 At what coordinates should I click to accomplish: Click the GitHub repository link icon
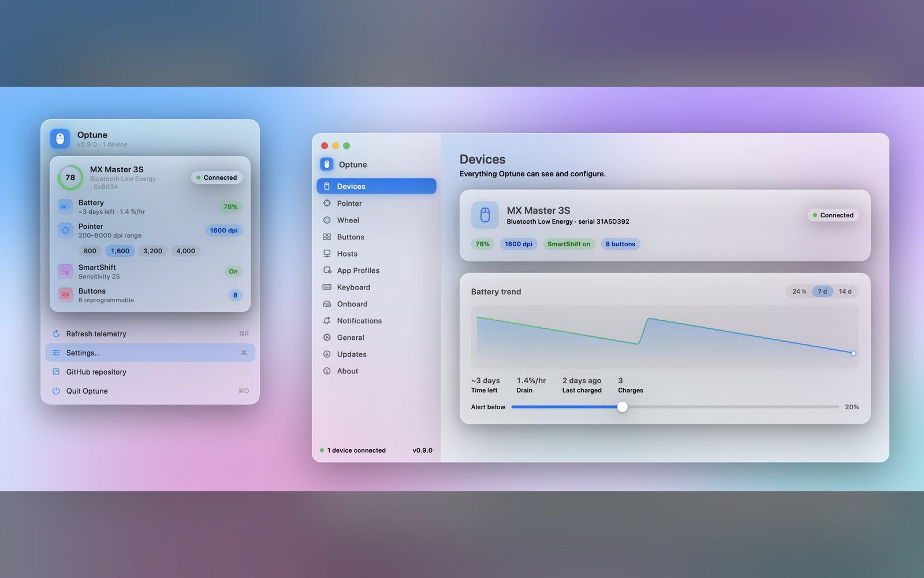point(56,372)
